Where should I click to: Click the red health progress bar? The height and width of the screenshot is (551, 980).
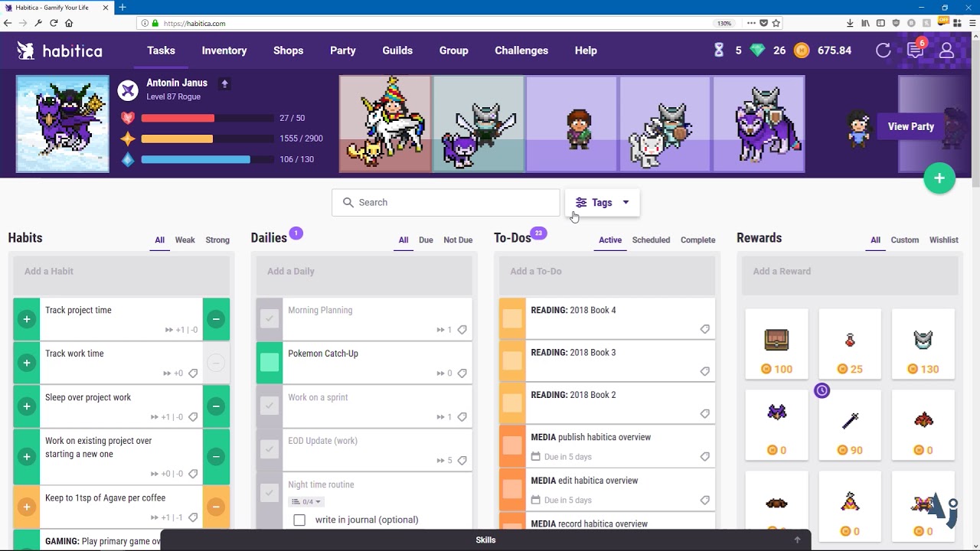(x=207, y=119)
